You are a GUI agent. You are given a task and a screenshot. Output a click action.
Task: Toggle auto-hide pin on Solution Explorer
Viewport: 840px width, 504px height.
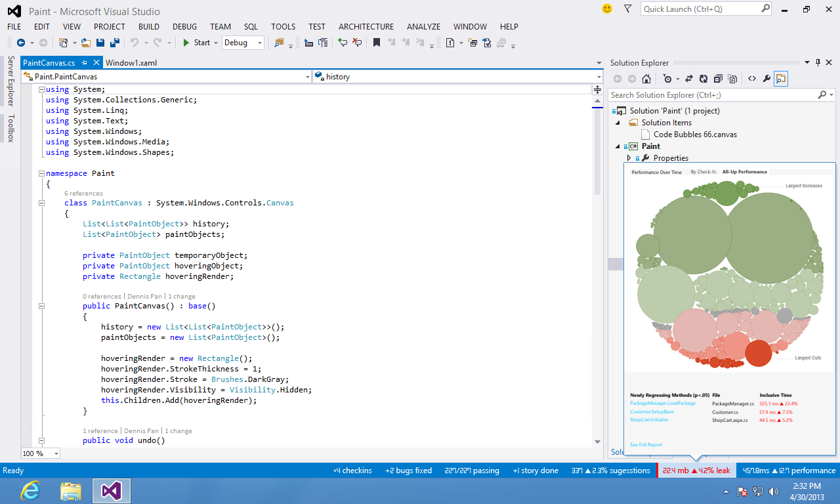click(818, 62)
